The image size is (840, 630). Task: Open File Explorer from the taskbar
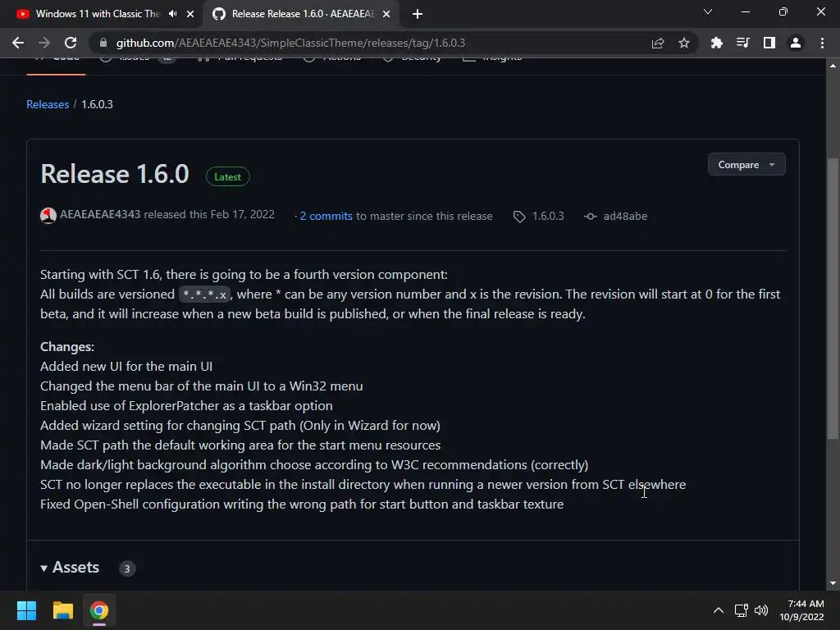coord(62,610)
